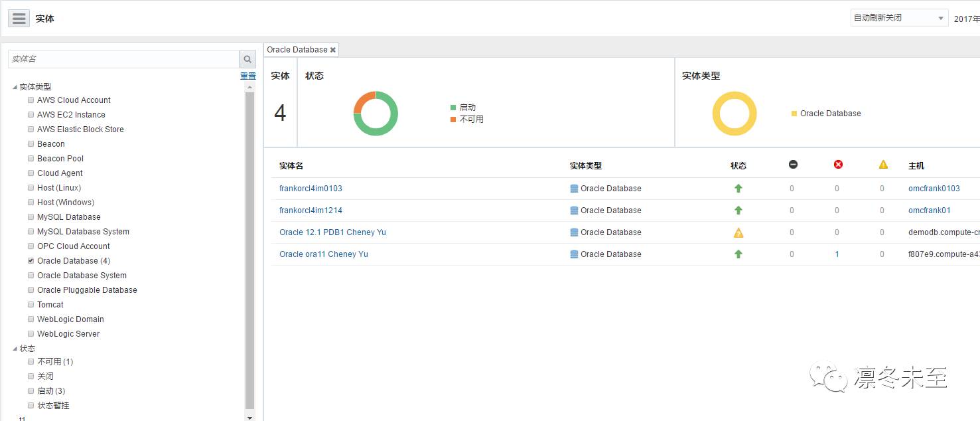Collapse the 实体类型 tree section
The width and height of the screenshot is (980, 421).
point(15,87)
